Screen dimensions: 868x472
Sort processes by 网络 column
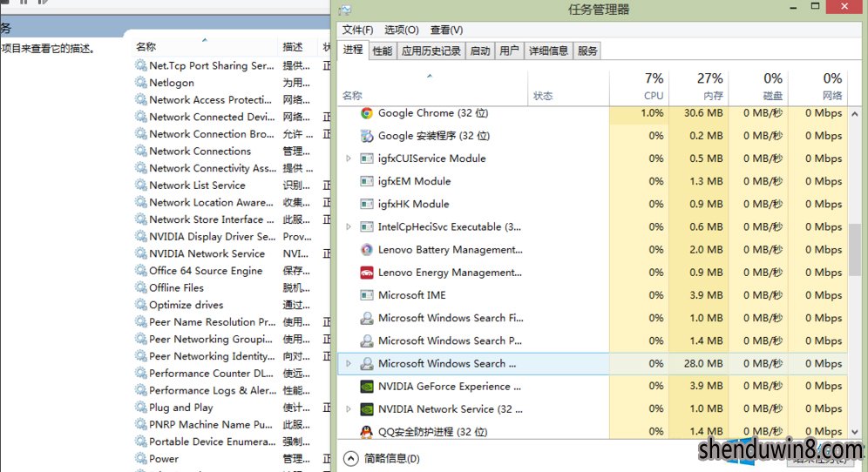817,87
